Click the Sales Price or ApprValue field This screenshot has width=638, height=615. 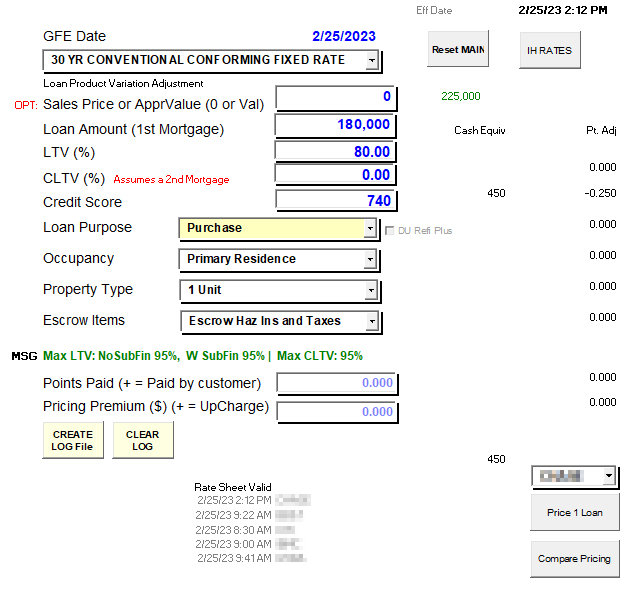[x=336, y=97]
